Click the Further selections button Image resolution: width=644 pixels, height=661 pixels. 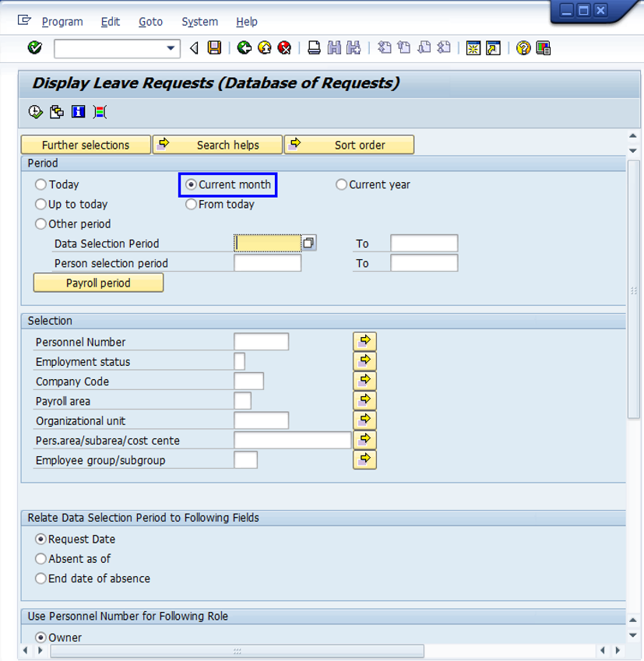86,145
